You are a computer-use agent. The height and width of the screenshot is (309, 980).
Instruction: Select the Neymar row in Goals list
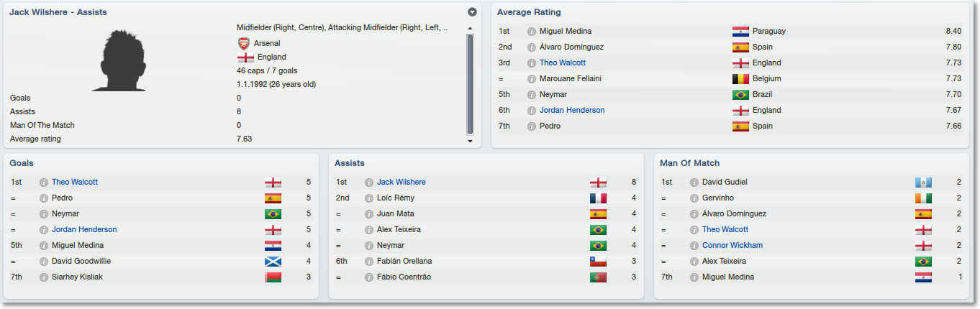coord(161,214)
